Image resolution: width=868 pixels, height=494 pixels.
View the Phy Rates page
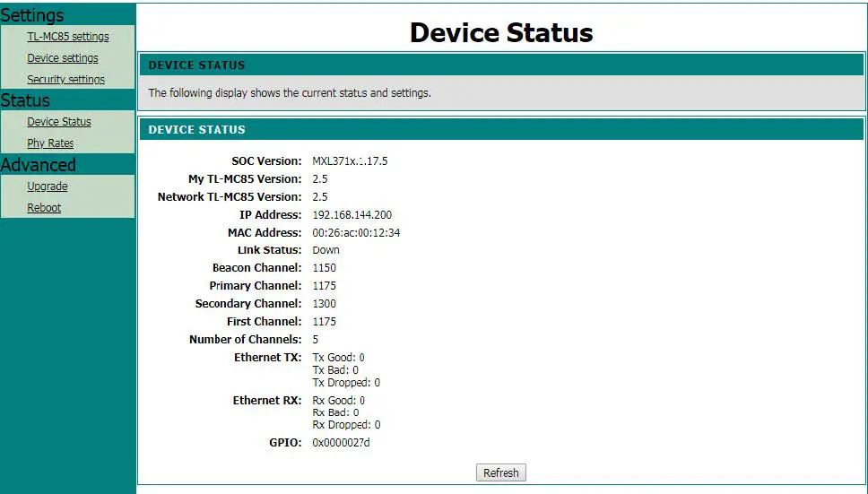coord(50,143)
